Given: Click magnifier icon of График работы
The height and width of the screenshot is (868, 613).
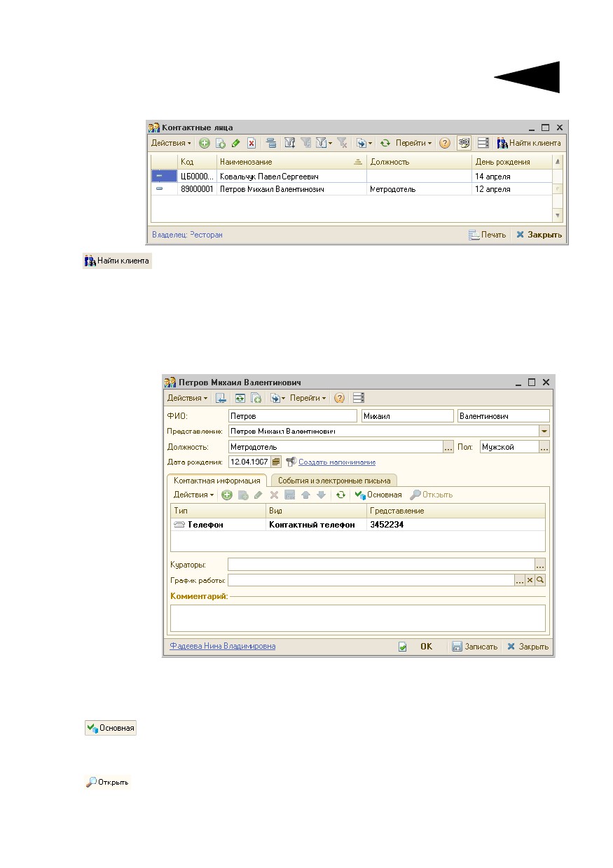Looking at the screenshot, I should tap(540, 580).
